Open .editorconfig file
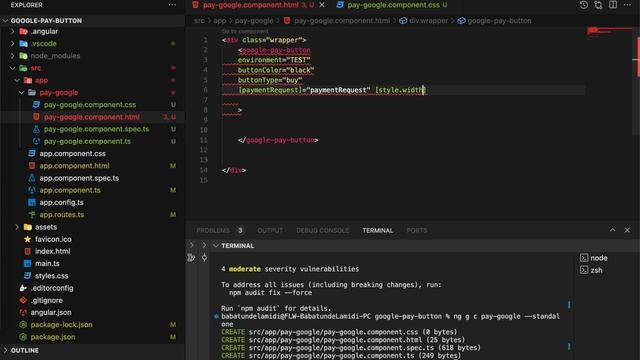 [52, 288]
